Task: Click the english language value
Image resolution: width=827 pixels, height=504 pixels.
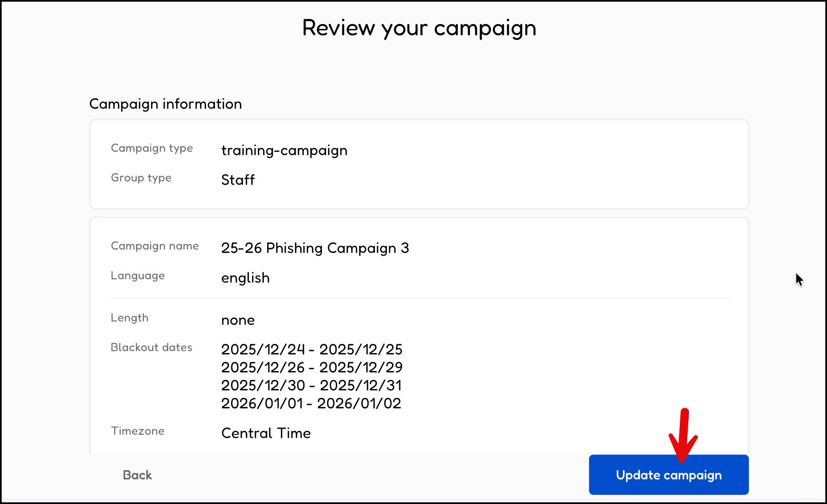Action: [245, 278]
